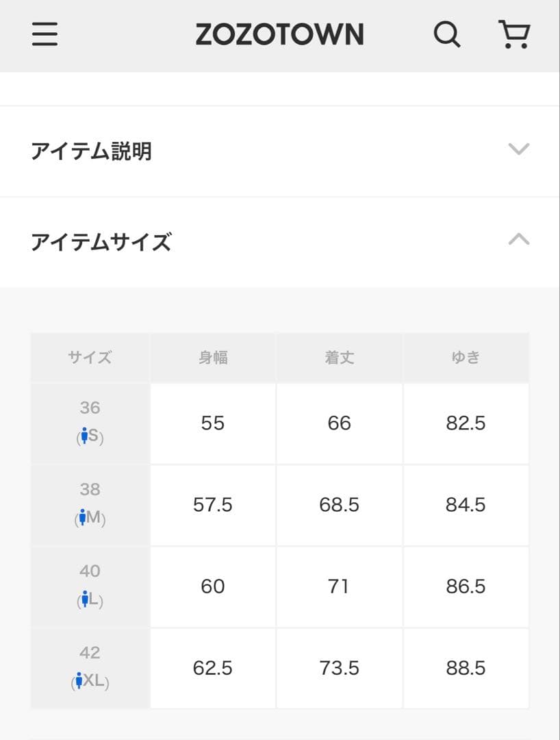
Task: Tap the search magnifier icon
Action: pyautogui.click(x=447, y=34)
